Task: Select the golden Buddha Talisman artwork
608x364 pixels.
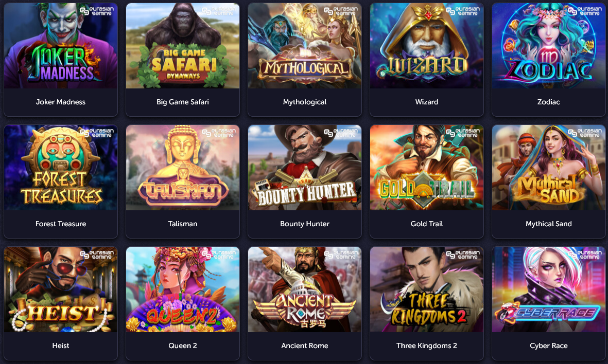Action: tap(183, 168)
